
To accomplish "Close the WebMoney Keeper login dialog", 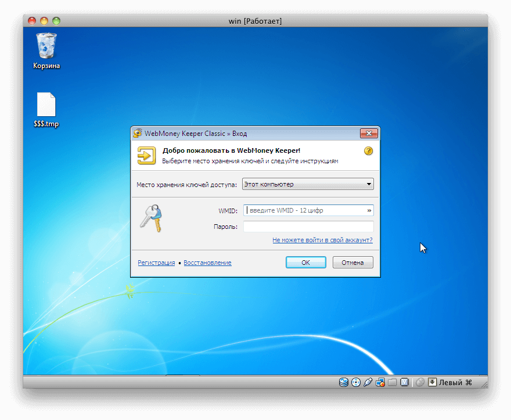I will pos(369,133).
